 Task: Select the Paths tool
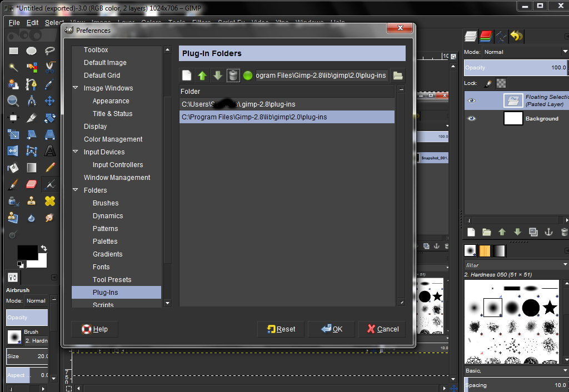click(32, 84)
